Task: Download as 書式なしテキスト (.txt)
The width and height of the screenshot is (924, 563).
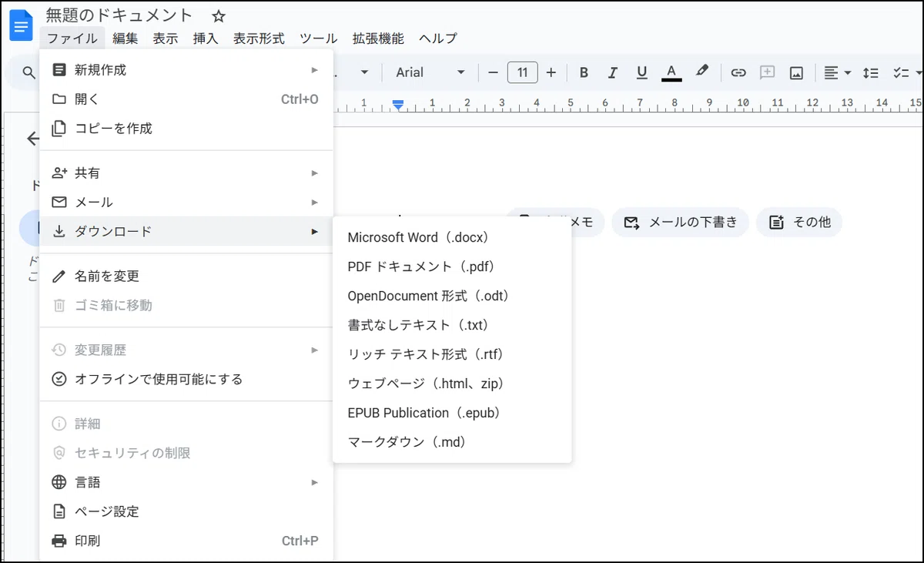Action: click(x=452, y=326)
